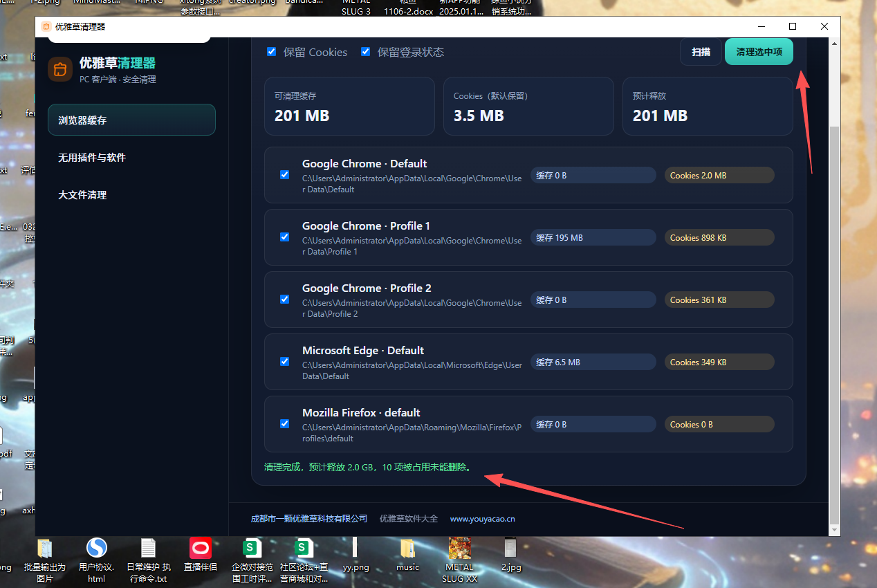Viewport: 877px width, 588px height.
Task: Click the 缓存 0 B badge for Mozilla Firefox
Action: (593, 424)
